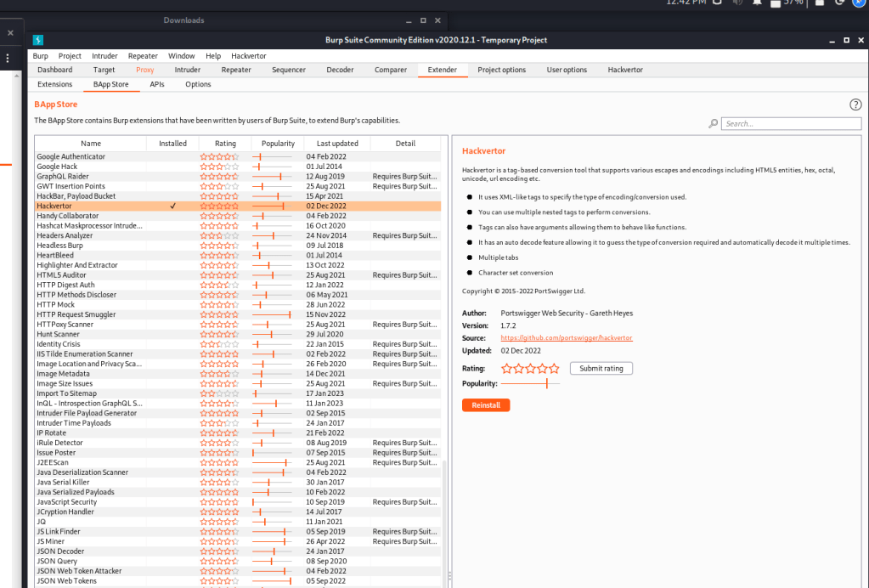869x588 pixels.
Task: Open the Extensions sub-tab
Action: point(55,84)
